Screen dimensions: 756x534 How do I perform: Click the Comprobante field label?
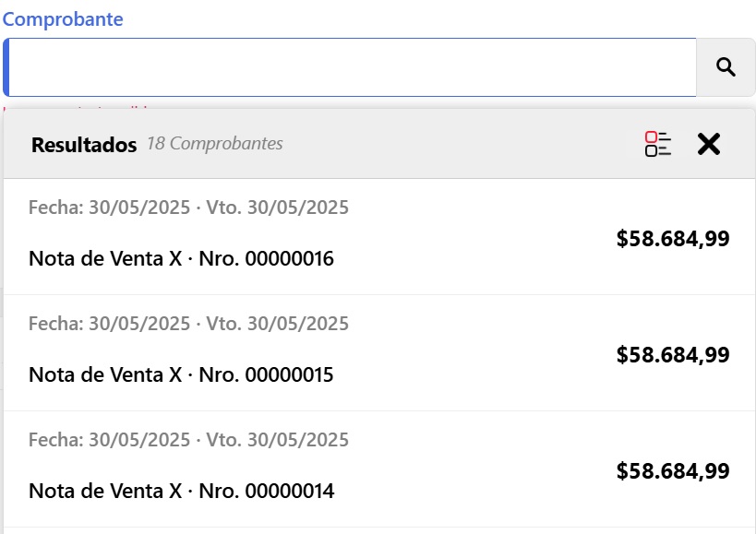(x=63, y=19)
